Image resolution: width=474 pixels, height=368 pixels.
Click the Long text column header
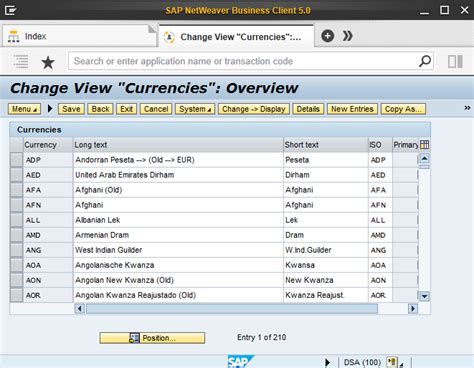pos(178,145)
